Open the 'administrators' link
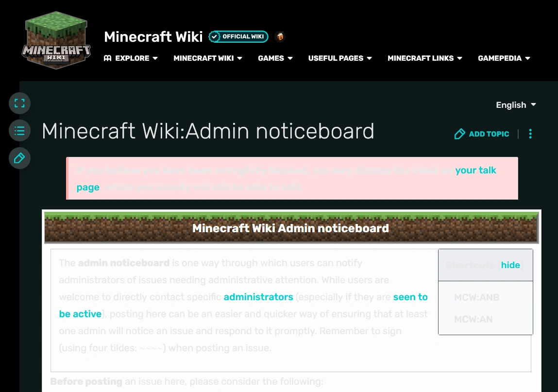The image size is (558, 392). coord(258,297)
